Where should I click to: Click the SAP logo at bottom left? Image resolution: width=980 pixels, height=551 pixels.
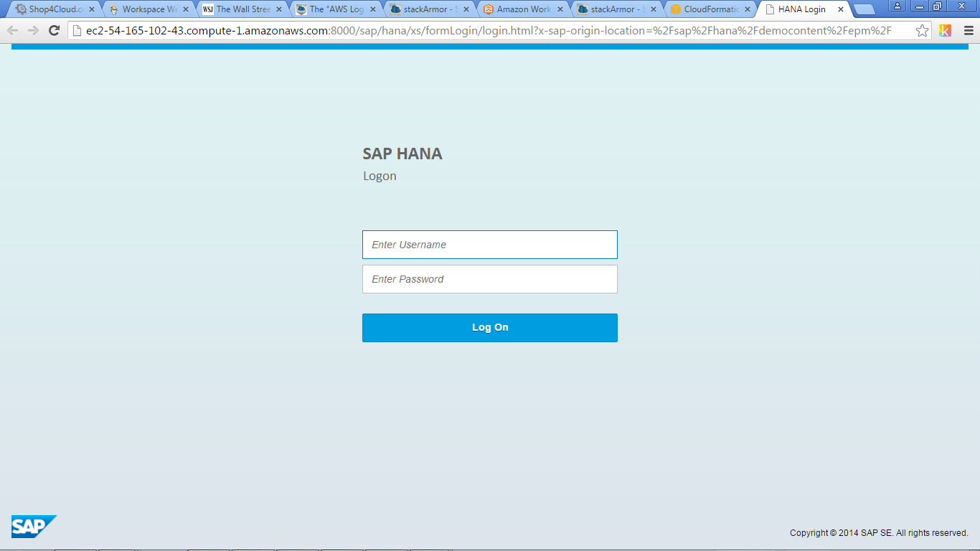coord(34,527)
